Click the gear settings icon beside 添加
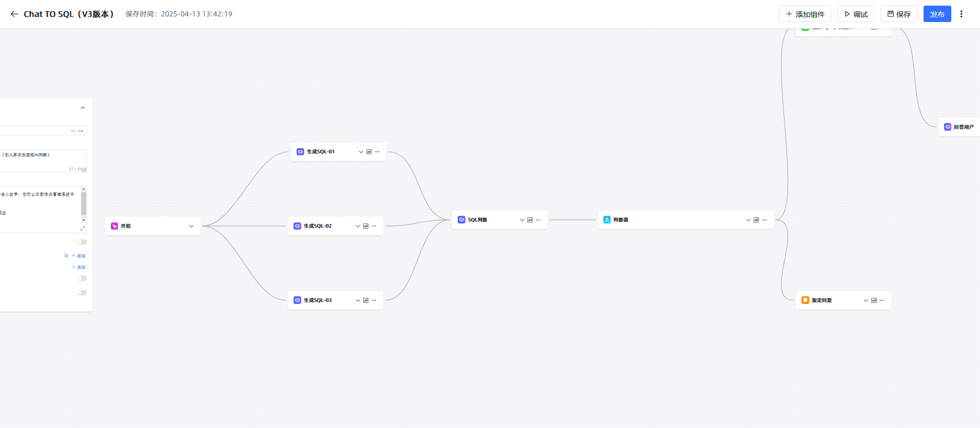This screenshot has width=980, height=428. (x=66, y=255)
